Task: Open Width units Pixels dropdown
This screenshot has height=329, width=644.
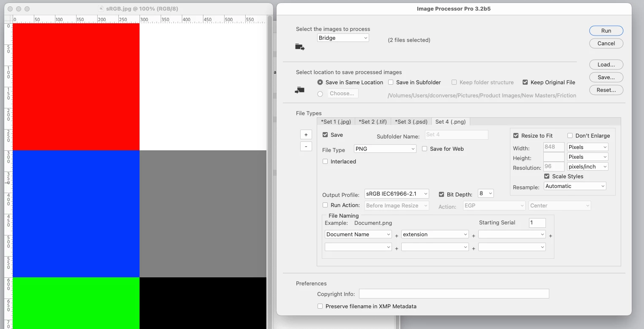Action: [587, 147]
